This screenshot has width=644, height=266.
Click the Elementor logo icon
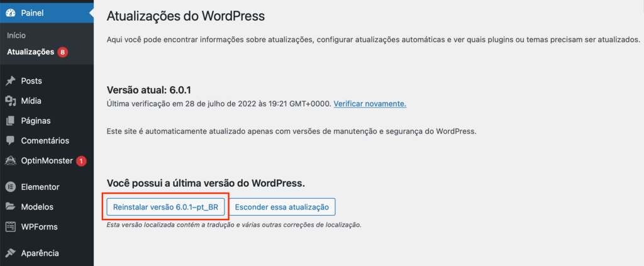(11, 187)
